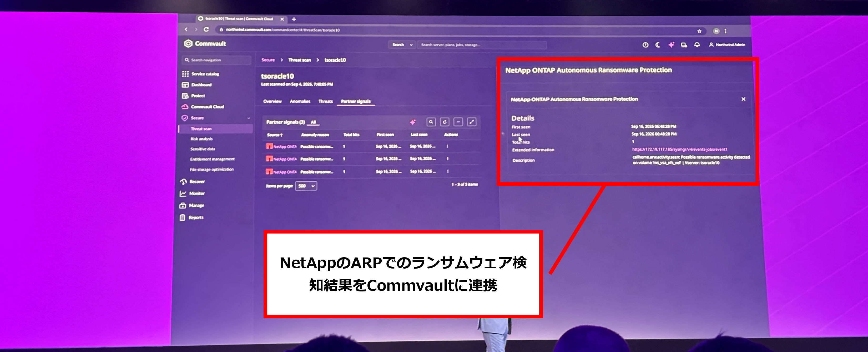Click the Search navigation field
The image size is (868, 352).
[x=216, y=60]
